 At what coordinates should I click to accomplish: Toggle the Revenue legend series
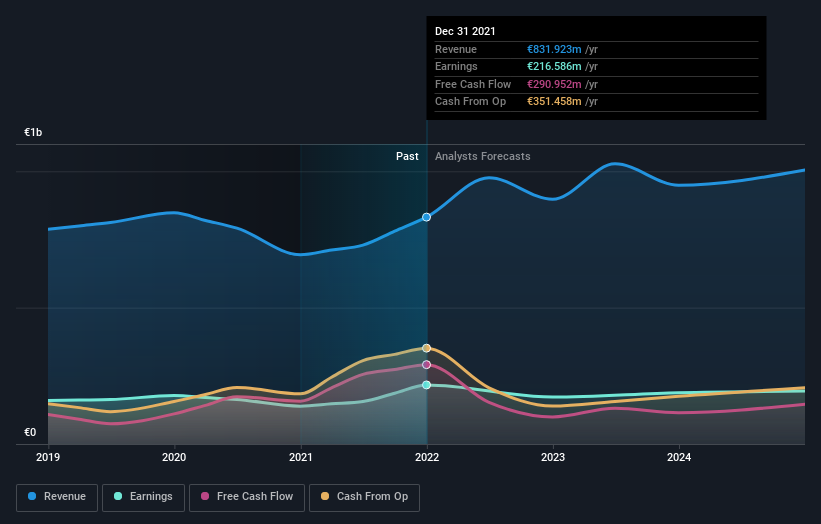57,497
